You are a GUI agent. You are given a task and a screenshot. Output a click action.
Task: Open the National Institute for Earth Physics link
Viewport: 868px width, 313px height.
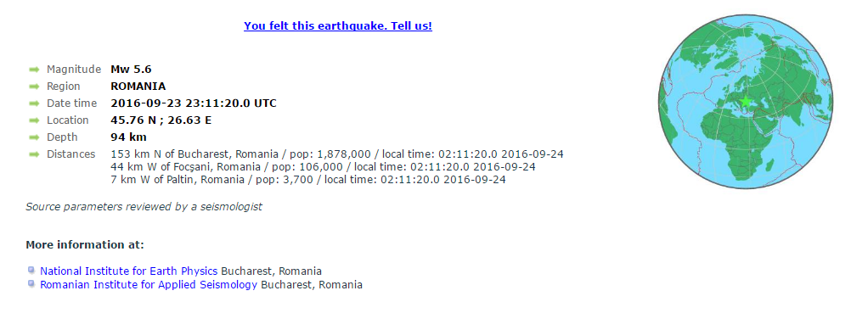pyautogui.click(x=128, y=271)
